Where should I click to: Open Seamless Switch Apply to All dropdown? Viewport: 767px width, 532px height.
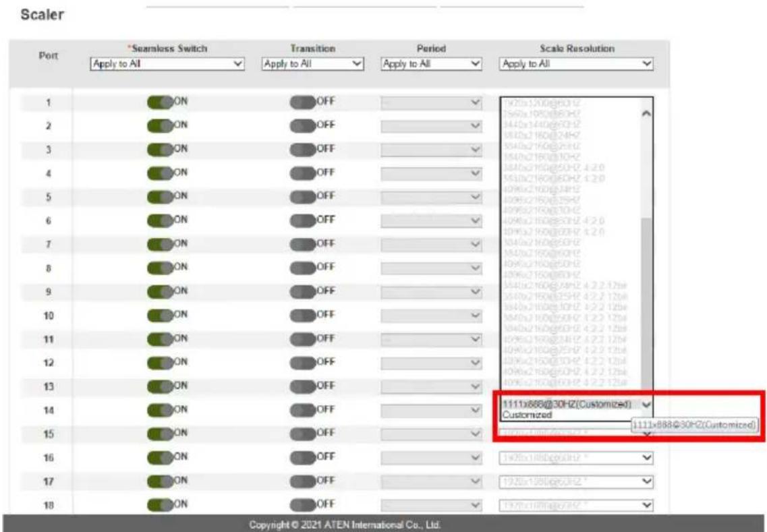click(x=167, y=64)
